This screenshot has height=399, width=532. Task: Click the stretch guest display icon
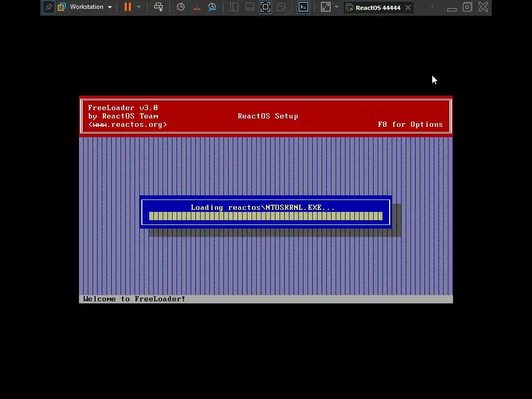(326, 7)
